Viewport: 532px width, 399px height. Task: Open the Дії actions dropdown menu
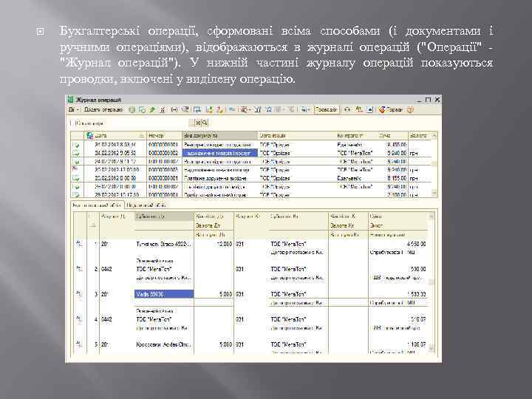pos(73,109)
